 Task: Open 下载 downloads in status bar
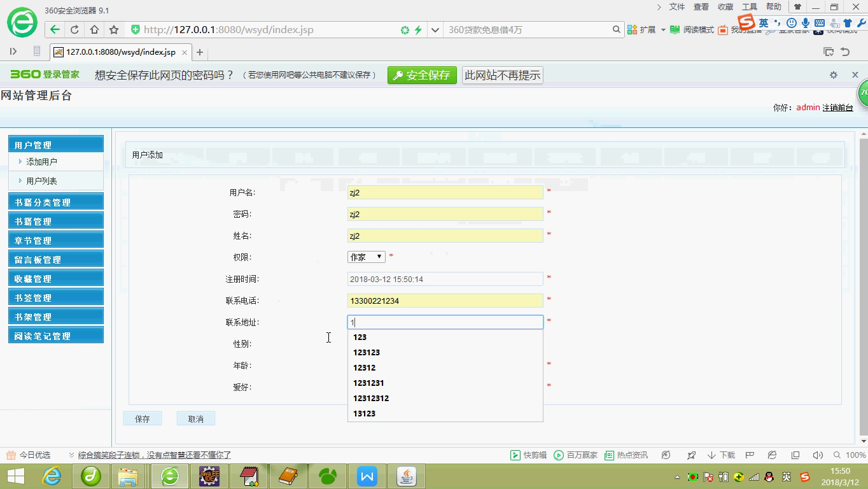click(x=721, y=455)
